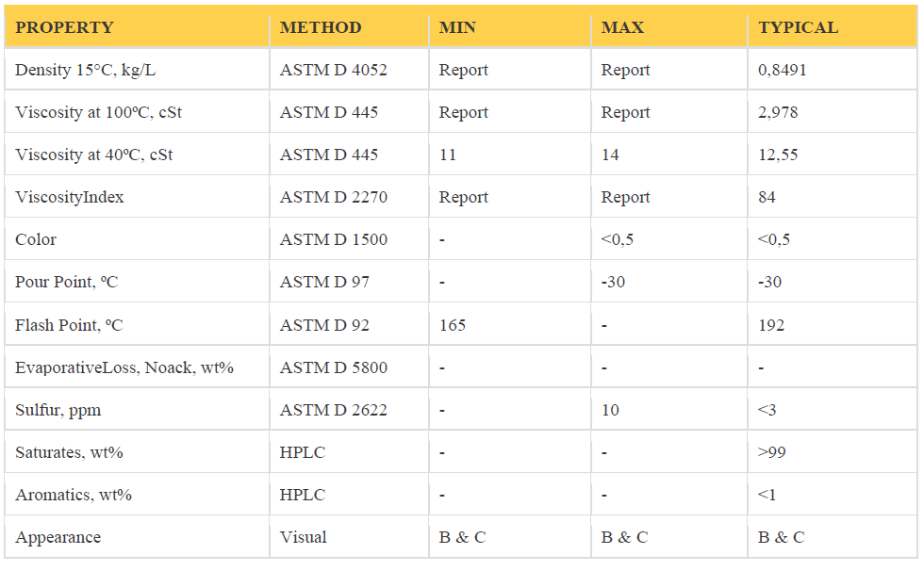This screenshot has width=924, height=571.
Task: Select the typical value 12,55
Action: click(777, 155)
